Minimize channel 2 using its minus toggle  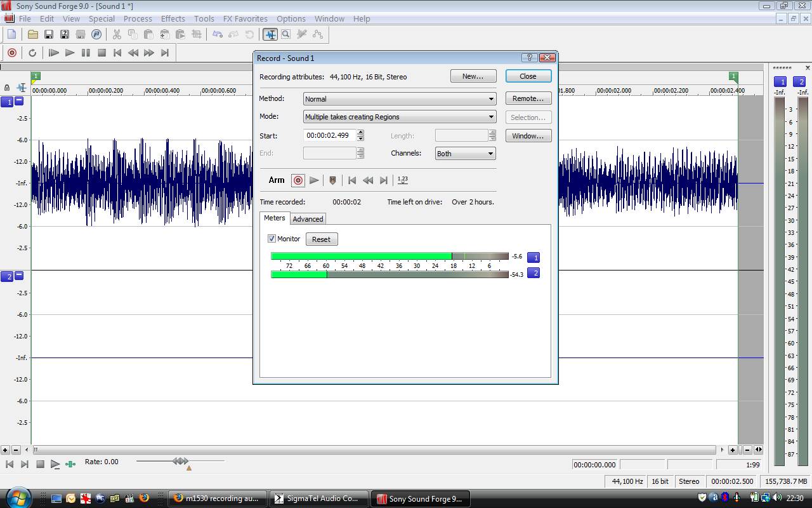coord(19,276)
